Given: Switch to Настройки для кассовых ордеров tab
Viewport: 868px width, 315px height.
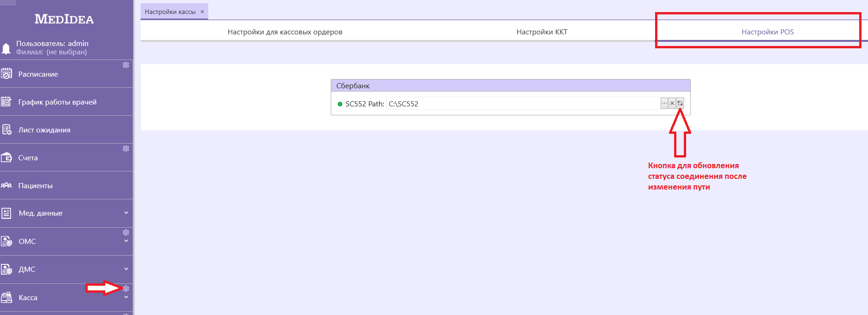Looking at the screenshot, I should coord(285,32).
